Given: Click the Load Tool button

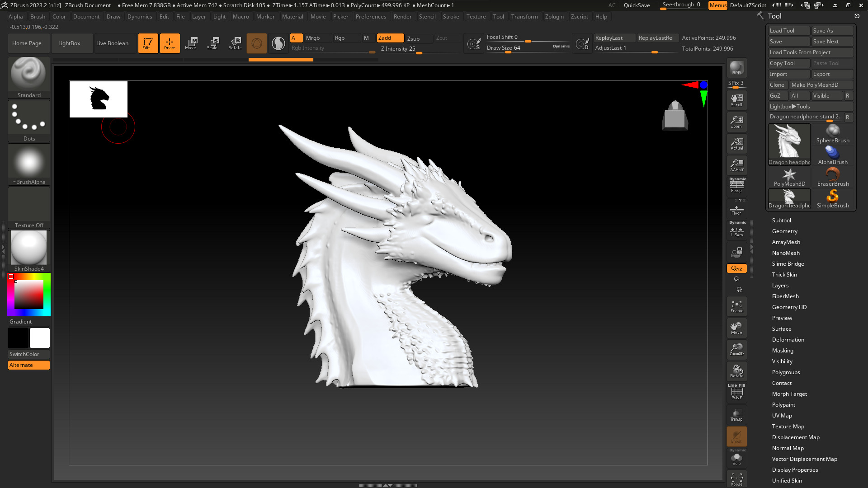Looking at the screenshot, I should point(789,31).
